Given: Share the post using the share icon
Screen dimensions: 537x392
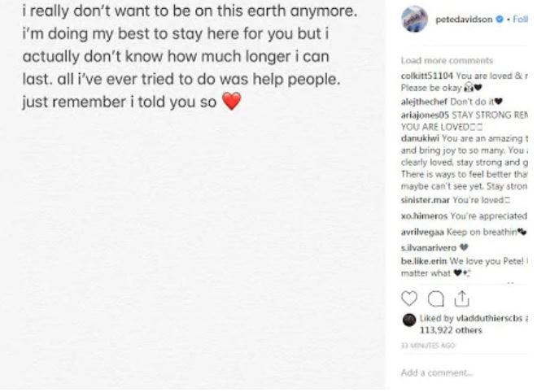Looking at the screenshot, I should coord(461,298).
